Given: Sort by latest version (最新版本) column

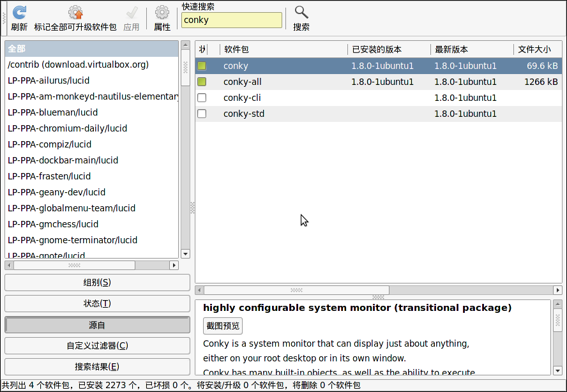Looking at the screenshot, I should 472,49.
